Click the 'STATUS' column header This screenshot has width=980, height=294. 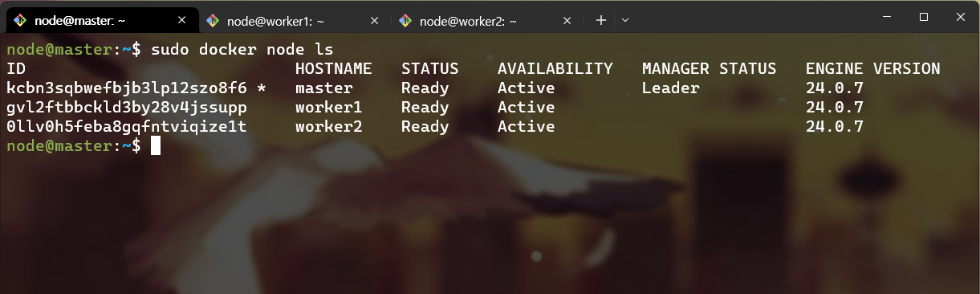tap(429, 69)
